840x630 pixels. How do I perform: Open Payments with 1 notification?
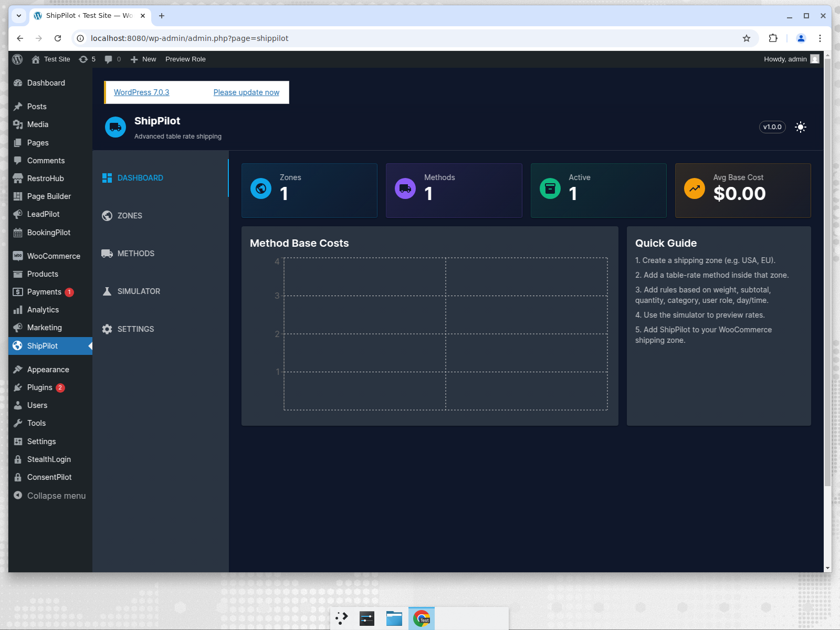pyautogui.click(x=50, y=292)
